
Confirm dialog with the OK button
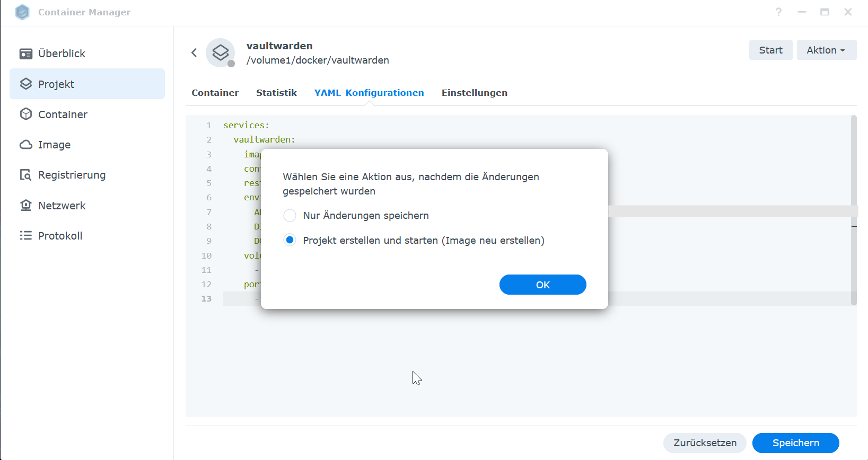click(x=542, y=285)
